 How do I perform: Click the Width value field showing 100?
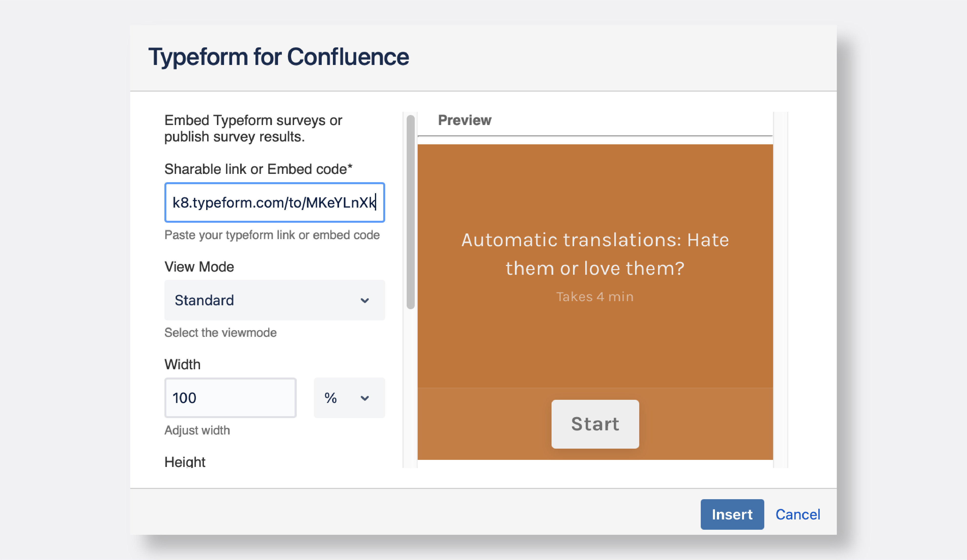pyautogui.click(x=230, y=398)
